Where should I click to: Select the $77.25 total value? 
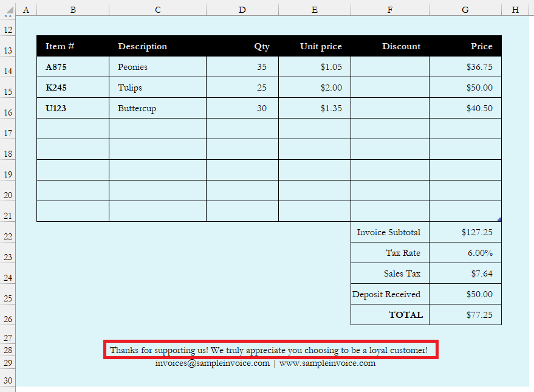coord(465,315)
